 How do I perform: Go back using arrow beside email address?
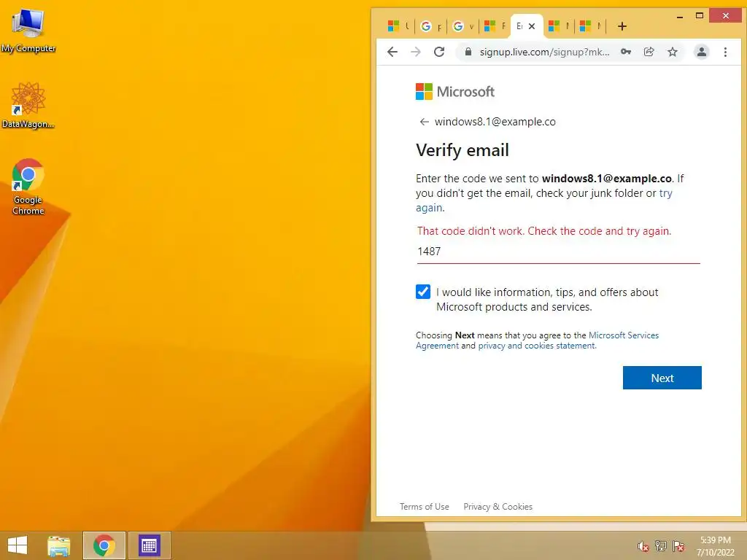click(424, 122)
